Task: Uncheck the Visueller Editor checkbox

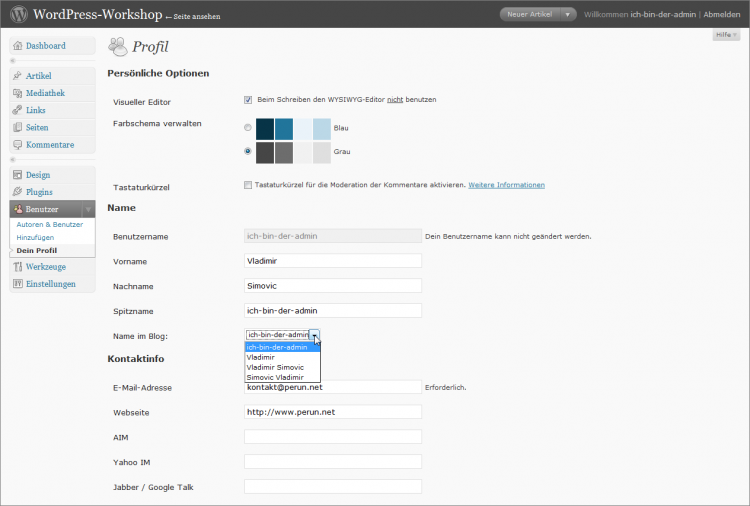Action: click(248, 100)
